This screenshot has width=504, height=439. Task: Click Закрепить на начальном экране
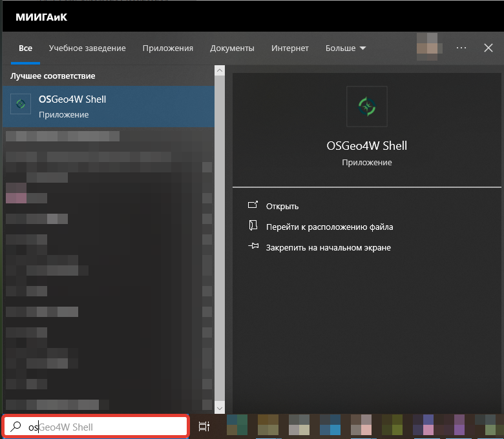tap(328, 248)
